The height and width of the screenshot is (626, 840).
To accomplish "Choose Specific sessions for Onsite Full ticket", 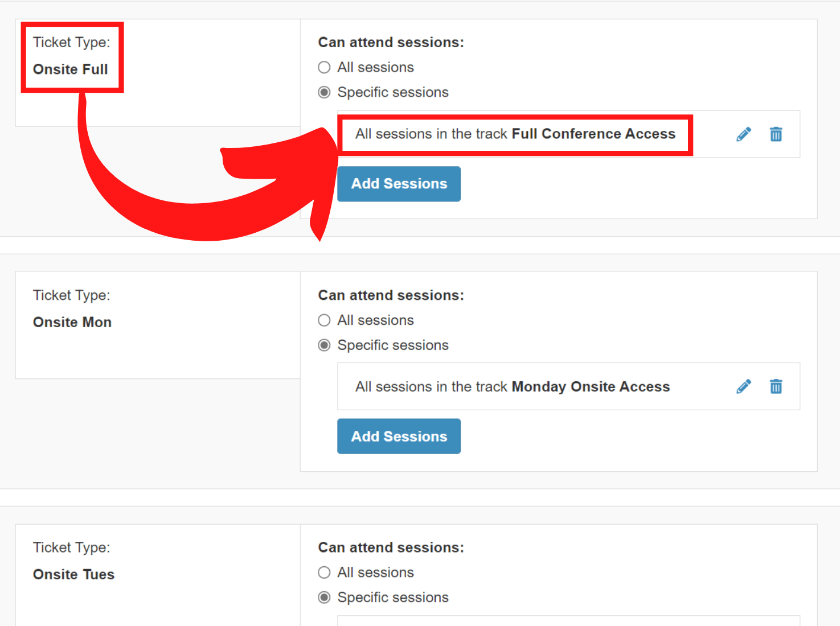I will [325, 92].
